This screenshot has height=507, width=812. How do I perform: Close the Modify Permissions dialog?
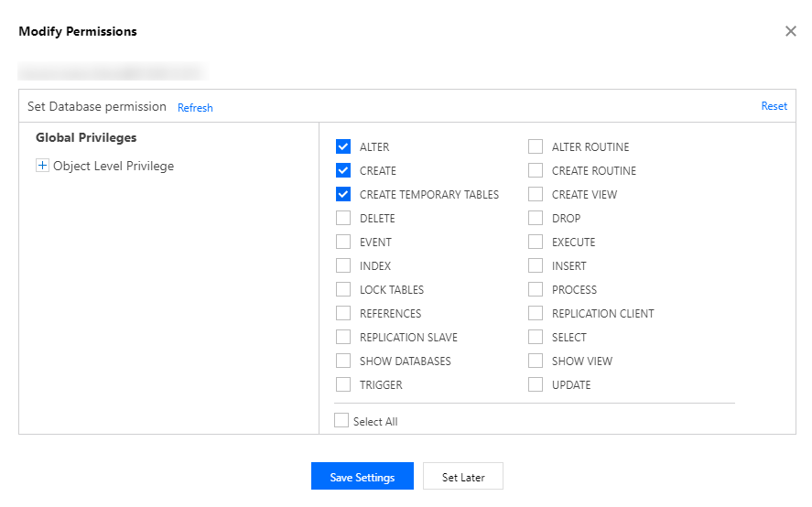click(791, 31)
